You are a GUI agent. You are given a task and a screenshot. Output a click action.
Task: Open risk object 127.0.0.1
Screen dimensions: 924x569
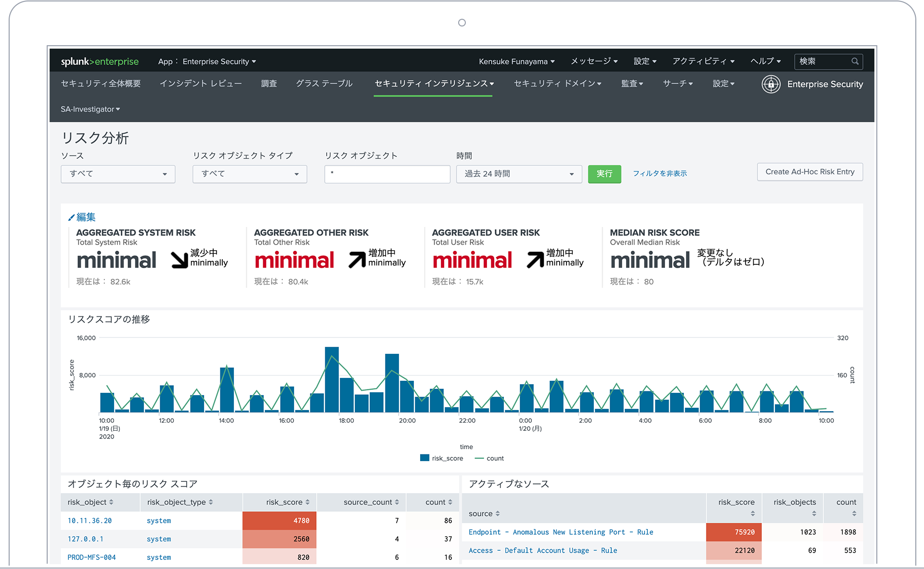pos(86,539)
